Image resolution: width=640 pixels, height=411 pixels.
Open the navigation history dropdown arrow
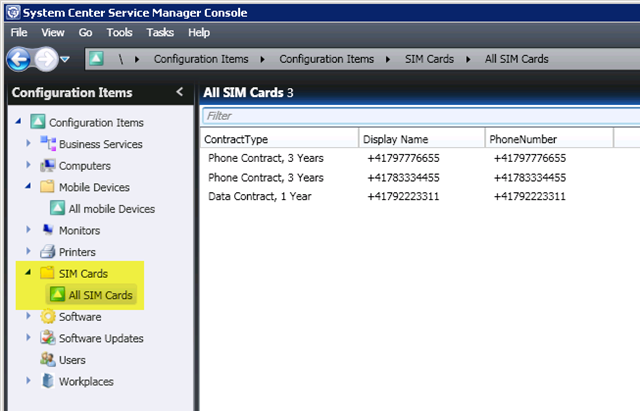[x=65, y=59]
